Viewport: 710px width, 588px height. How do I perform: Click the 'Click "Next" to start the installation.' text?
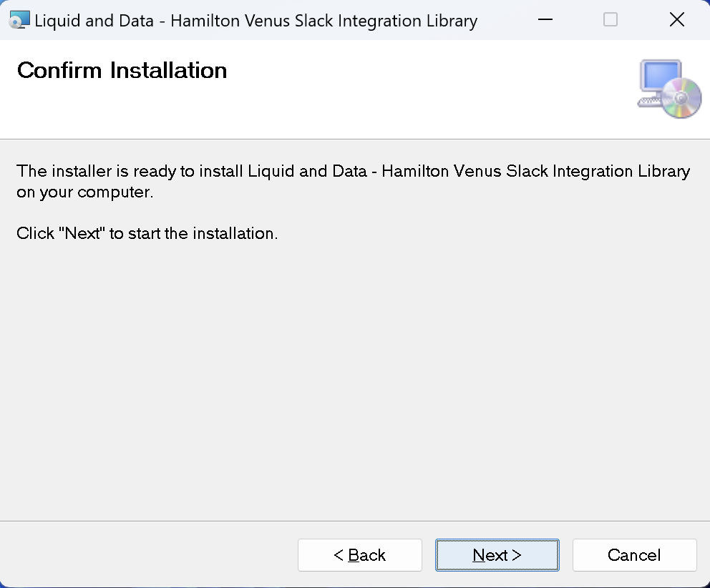click(147, 234)
